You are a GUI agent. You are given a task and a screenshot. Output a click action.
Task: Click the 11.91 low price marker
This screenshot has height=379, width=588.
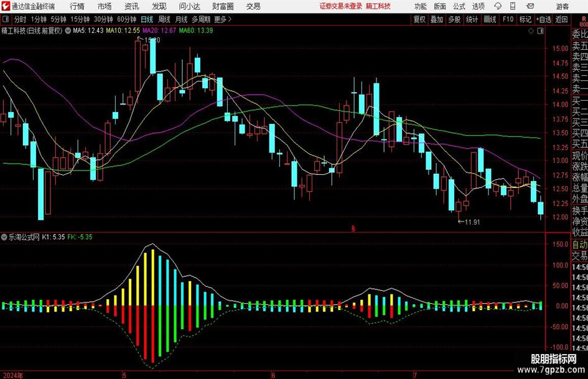(469, 222)
